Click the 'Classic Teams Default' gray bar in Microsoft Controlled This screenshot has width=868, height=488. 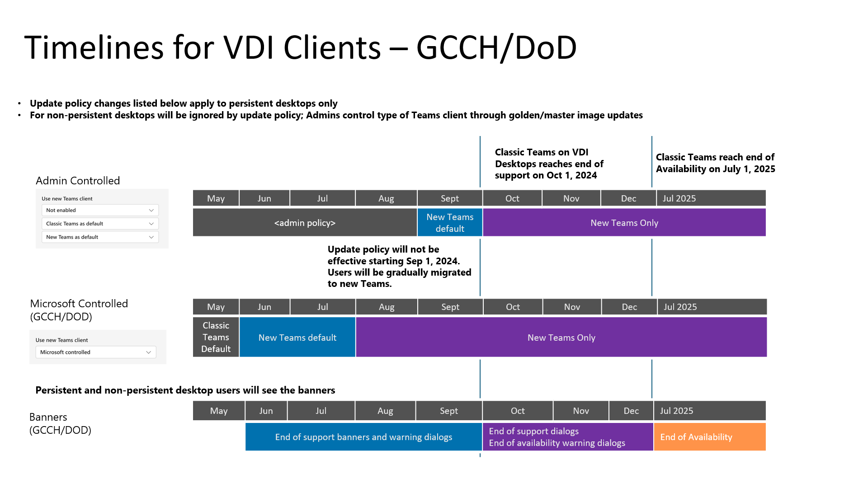click(x=216, y=337)
